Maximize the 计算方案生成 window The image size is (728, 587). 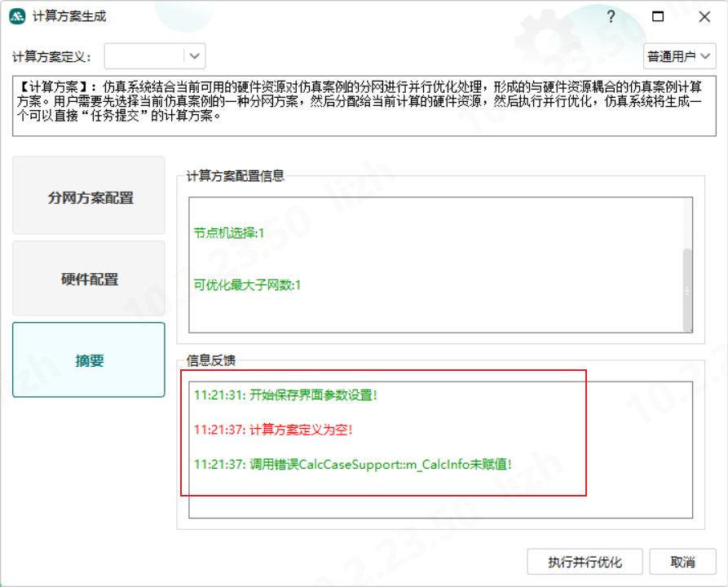tap(658, 16)
